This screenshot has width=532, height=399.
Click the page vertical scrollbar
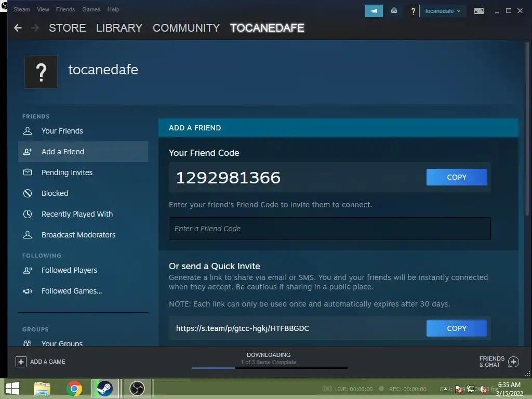(527, 129)
